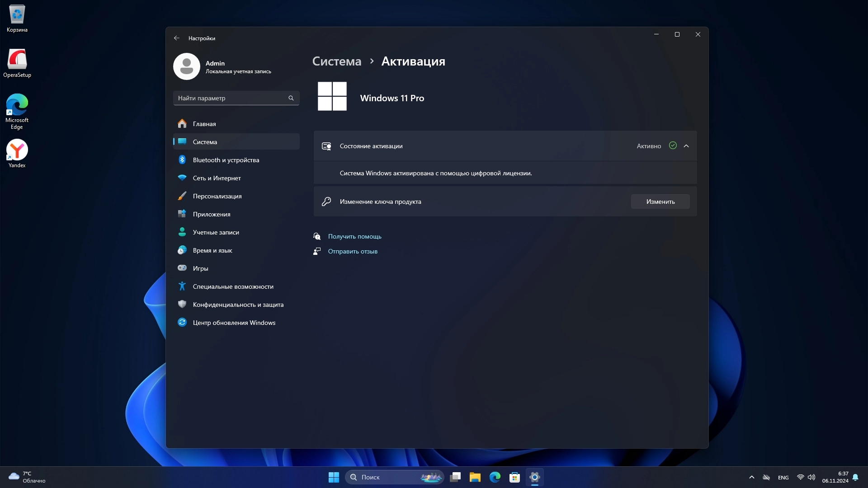Click the Bluetooth icon in sidebar
Image resolution: width=868 pixels, height=488 pixels.
(x=182, y=160)
